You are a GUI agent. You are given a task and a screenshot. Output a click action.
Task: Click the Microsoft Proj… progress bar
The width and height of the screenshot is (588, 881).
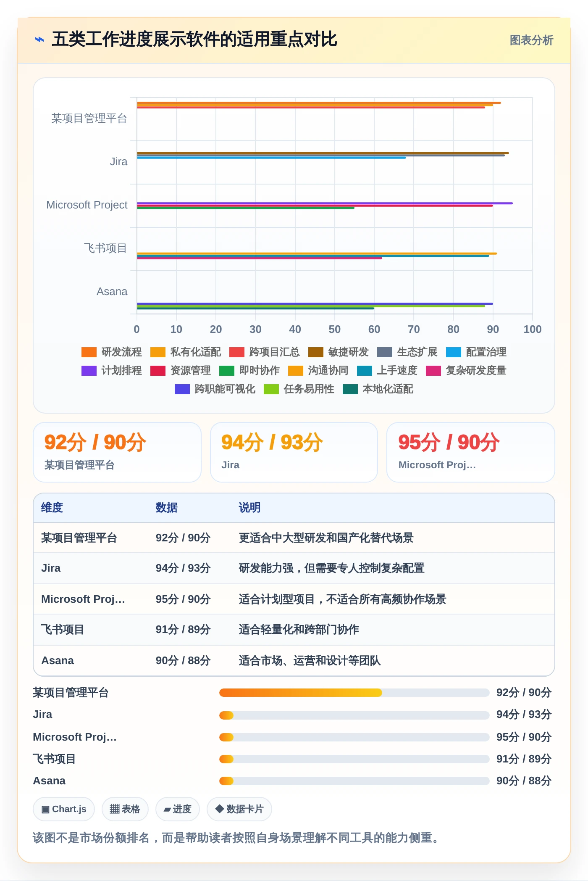354,737
